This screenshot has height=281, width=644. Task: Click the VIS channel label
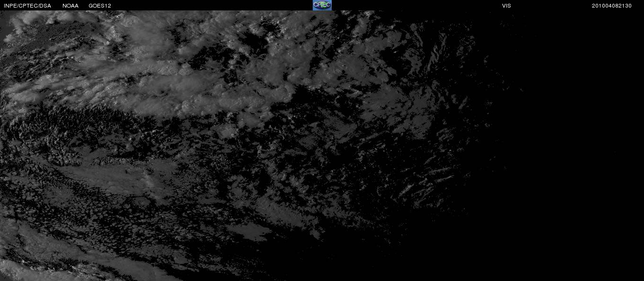pos(506,6)
